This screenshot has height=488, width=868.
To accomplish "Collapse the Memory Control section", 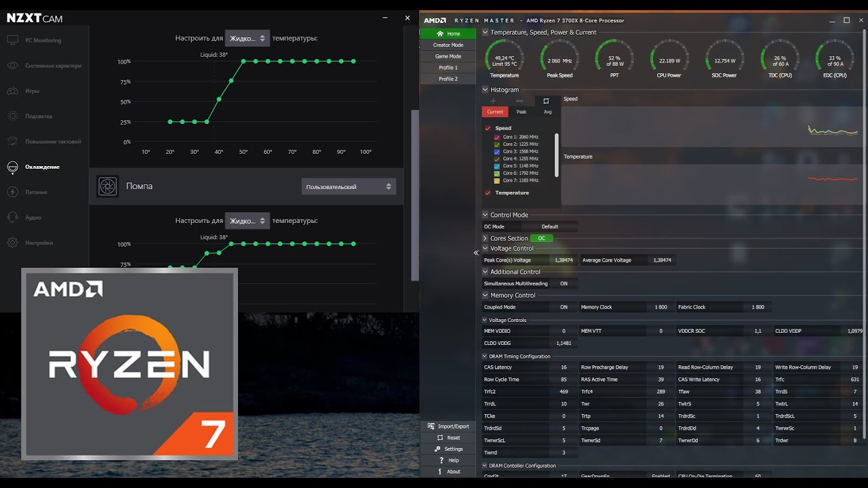I will click(485, 296).
